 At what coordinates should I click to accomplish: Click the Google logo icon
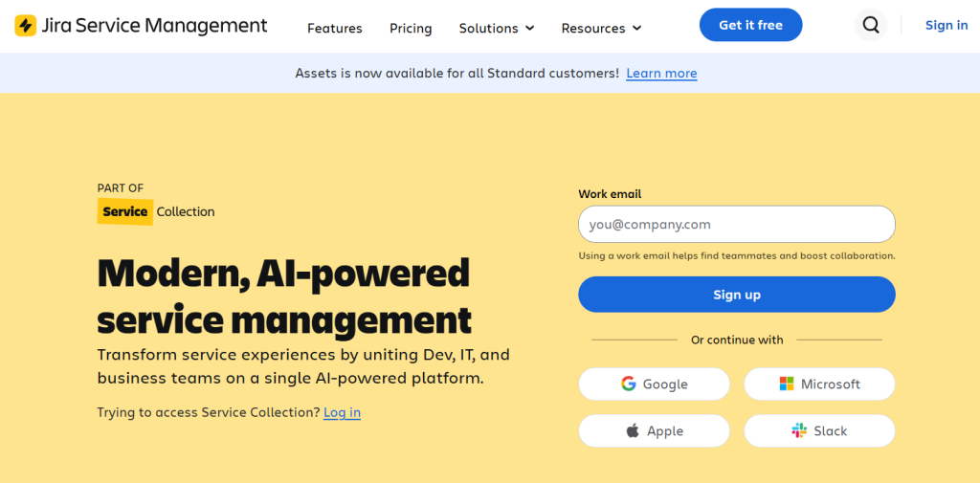(628, 384)
